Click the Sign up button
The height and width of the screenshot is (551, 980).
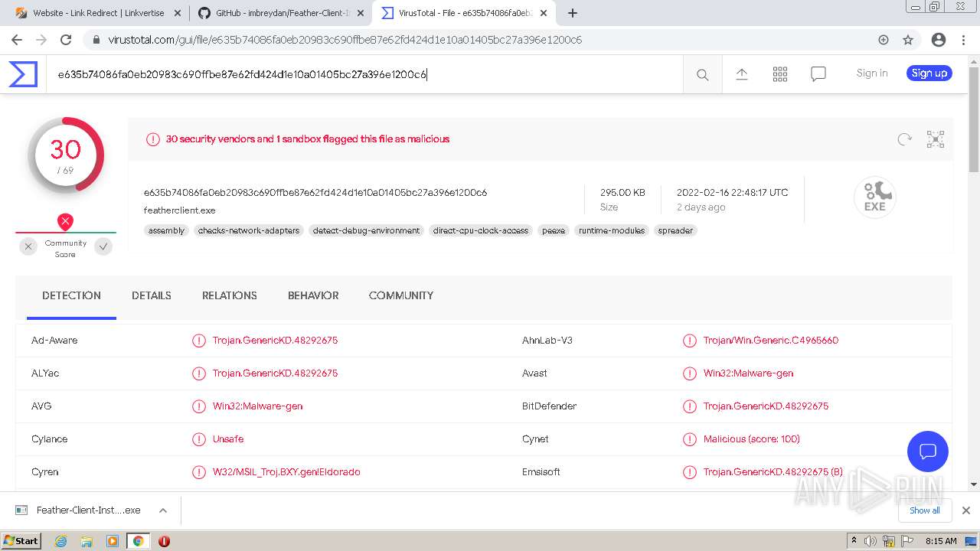[x=929, y=73]
